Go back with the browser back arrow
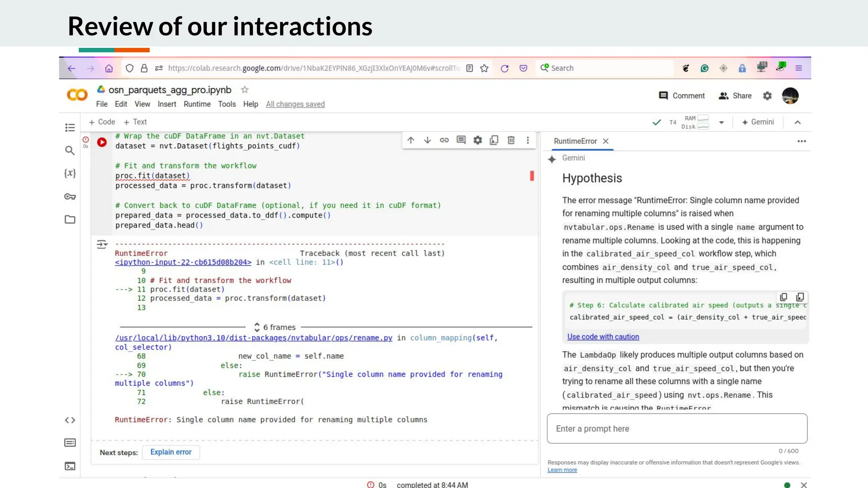Viewport: 868px width, 488px height. click(x=72, y=68)
